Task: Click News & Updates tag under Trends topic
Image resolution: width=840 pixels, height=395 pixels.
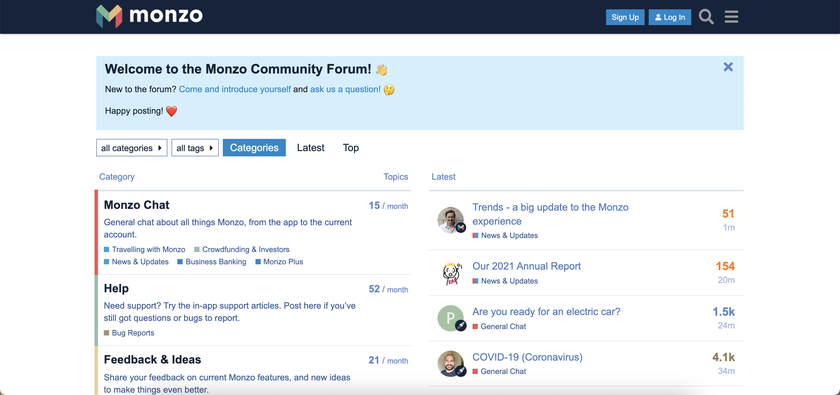Action: coord(505,235)
